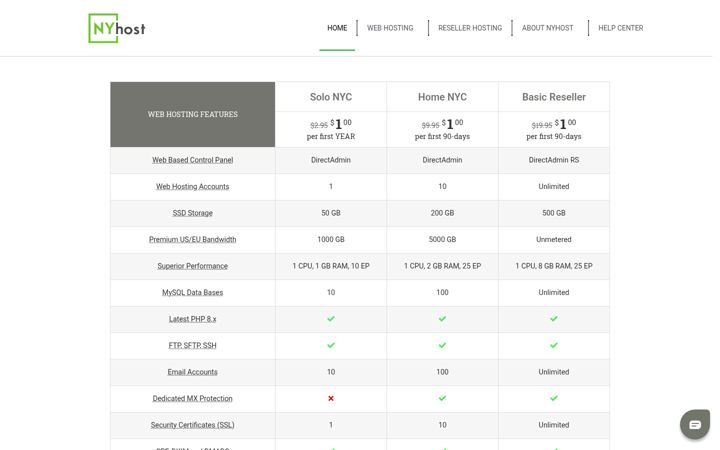The width and height of the screenshot is (720, 450).
Task: Select the Home NYC plan heading
Action: click(x=442, y=97)
